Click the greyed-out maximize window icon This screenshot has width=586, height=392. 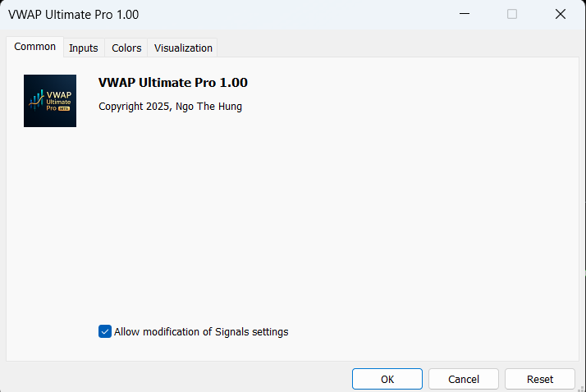coord(512,14)
